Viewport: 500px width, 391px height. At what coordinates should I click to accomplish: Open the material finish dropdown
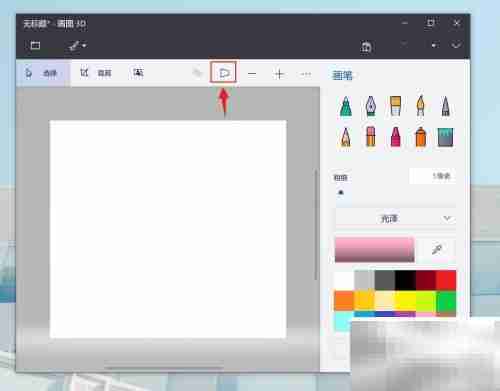click(395, 219)
